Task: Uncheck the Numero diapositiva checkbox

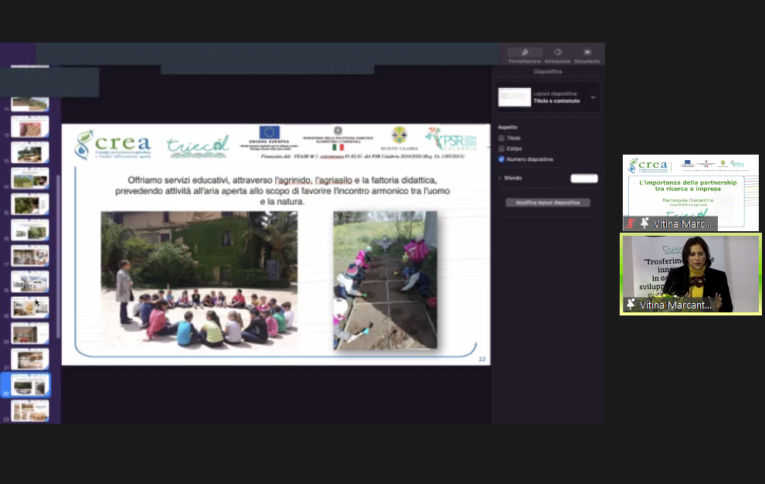Action: tap(501, 159)
